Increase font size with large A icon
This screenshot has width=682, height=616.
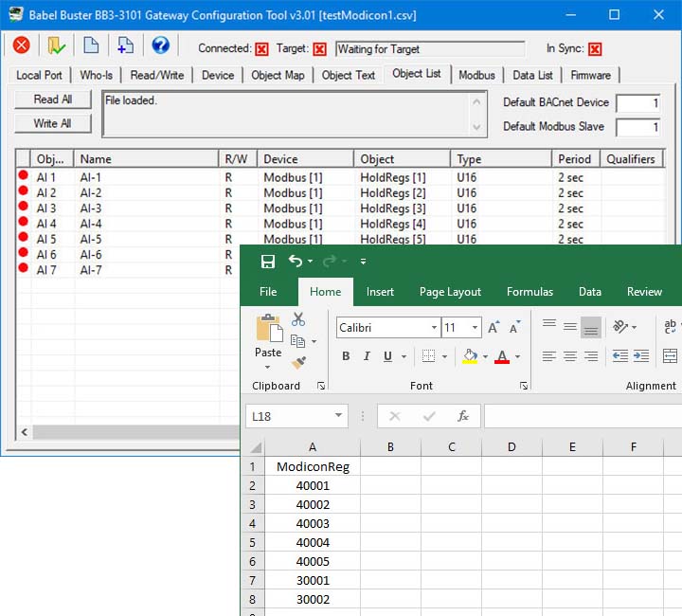(x=494, y=327)
